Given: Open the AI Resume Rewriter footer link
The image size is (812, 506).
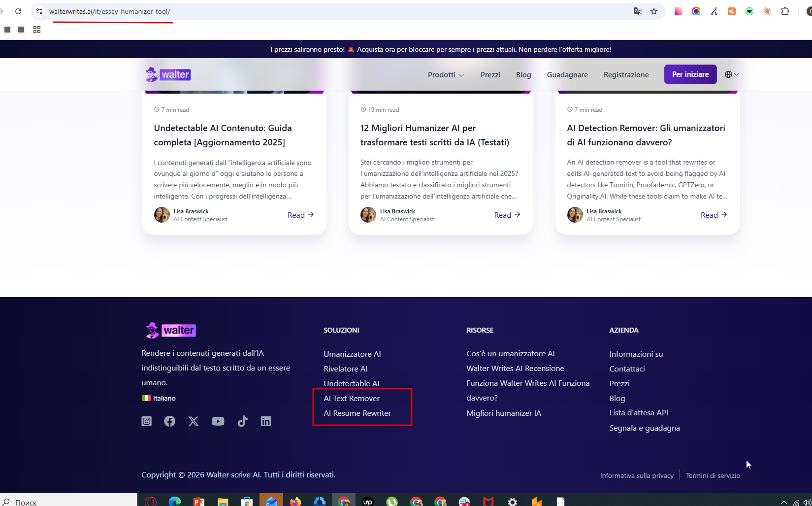Looking at the screenshot, I should coord(357,413).
